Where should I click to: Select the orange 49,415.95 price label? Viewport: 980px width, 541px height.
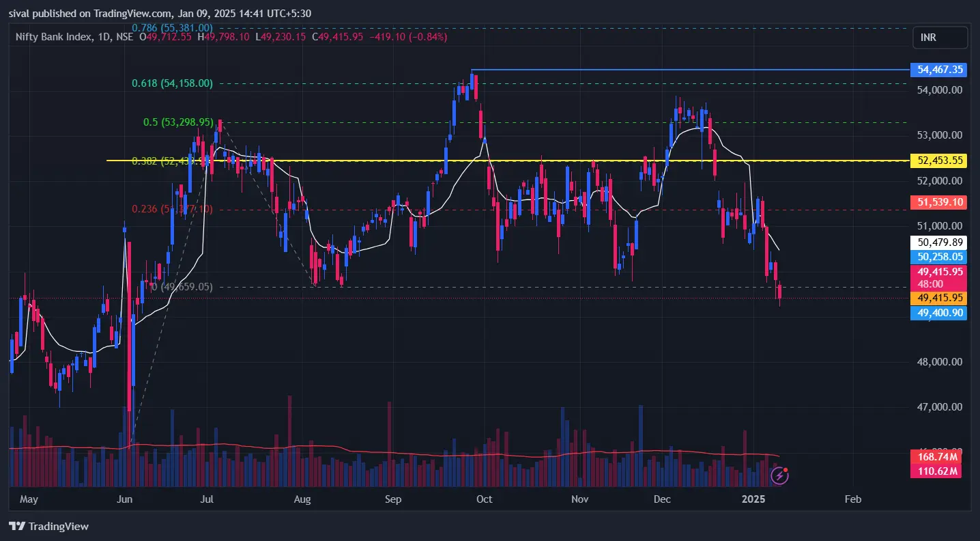(x=939, y=298)
